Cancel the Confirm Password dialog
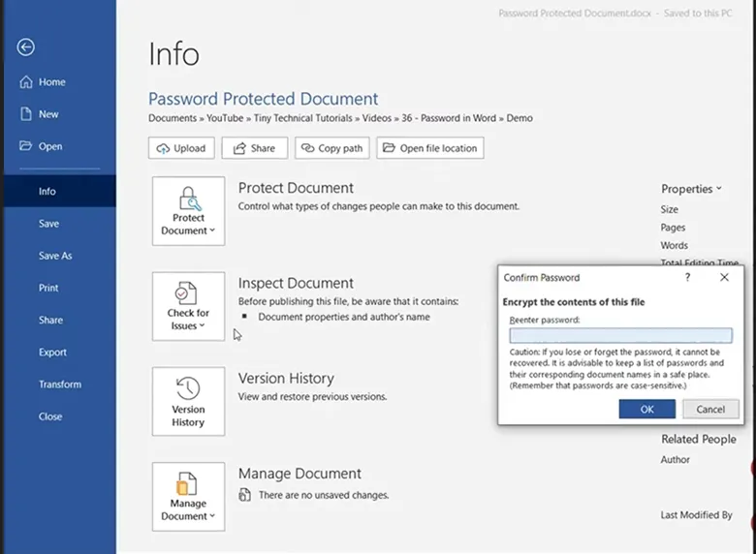 click(x=710, y=409)
